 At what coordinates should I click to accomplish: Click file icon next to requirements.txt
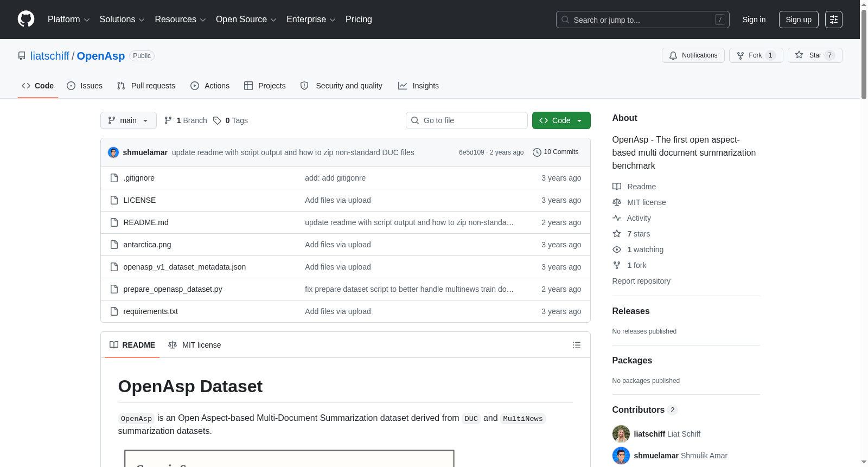click(114, 311)
